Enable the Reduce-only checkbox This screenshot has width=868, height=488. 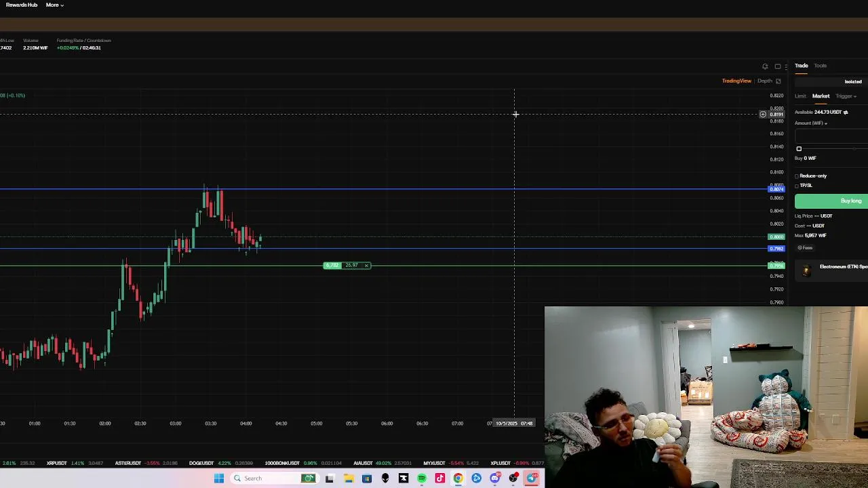coord(797,176)
